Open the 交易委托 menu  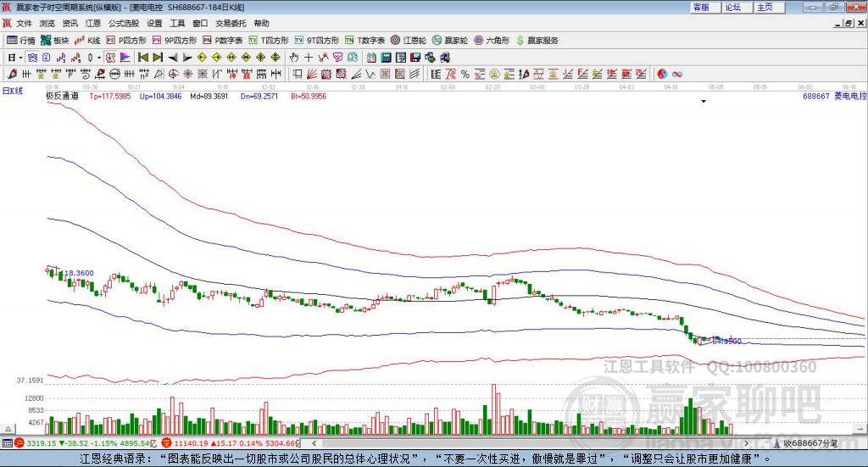coord(231,23)
